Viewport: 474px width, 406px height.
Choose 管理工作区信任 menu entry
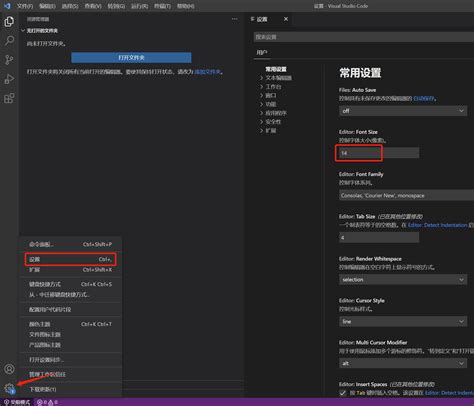[70, 374]
